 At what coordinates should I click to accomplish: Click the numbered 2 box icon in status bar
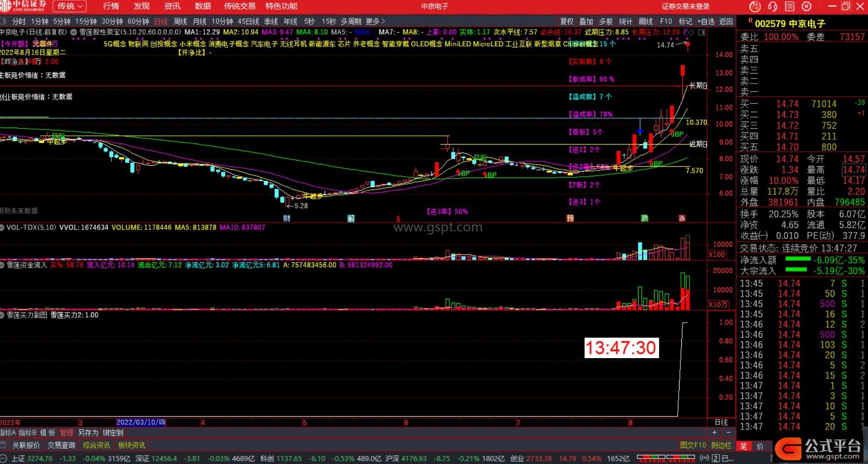715,458
